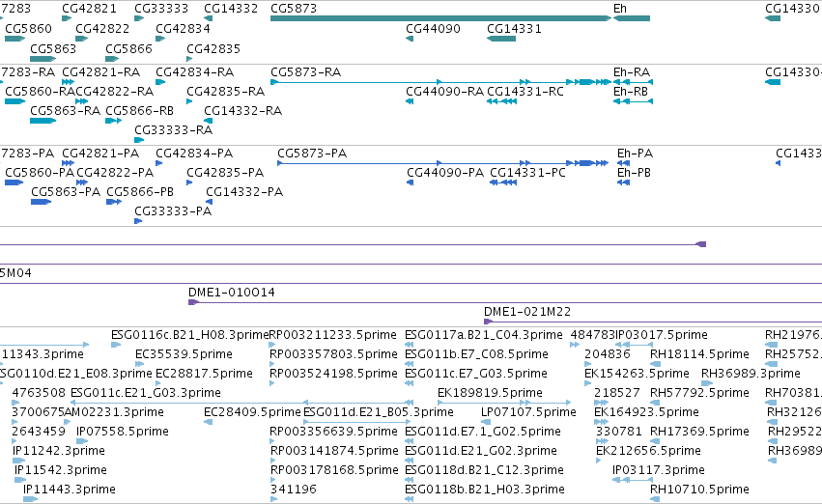Click the IP07558.5prime EST label
Image resolution: width=822 pixels, height=504 pixels.
(123, 432)
